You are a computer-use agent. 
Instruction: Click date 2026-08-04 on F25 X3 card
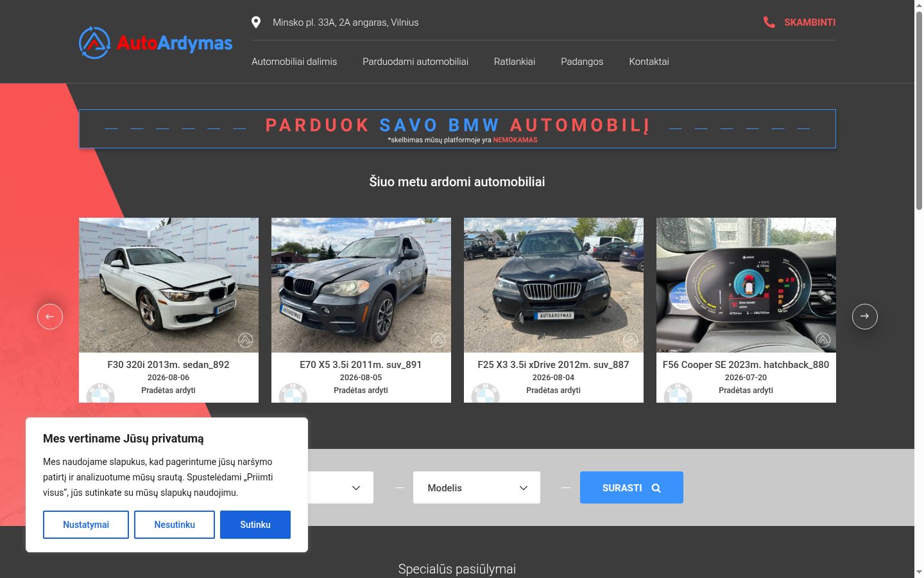pos(553,378)
